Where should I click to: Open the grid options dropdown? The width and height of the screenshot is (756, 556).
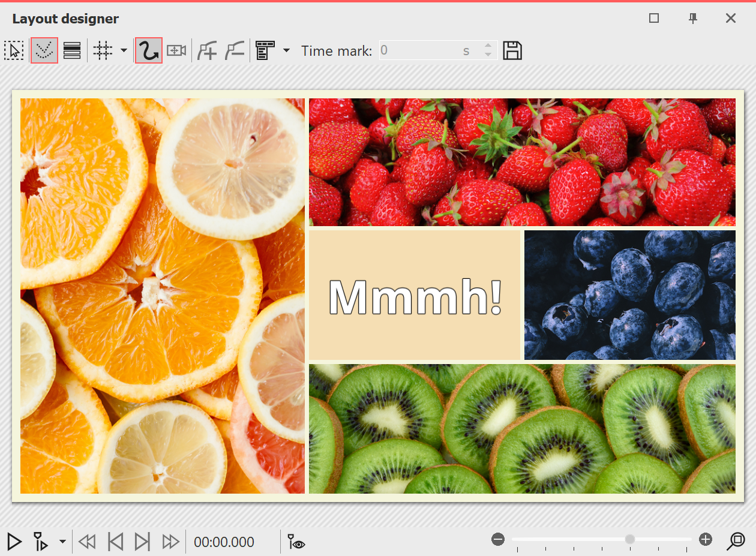(x=124, y=50)
